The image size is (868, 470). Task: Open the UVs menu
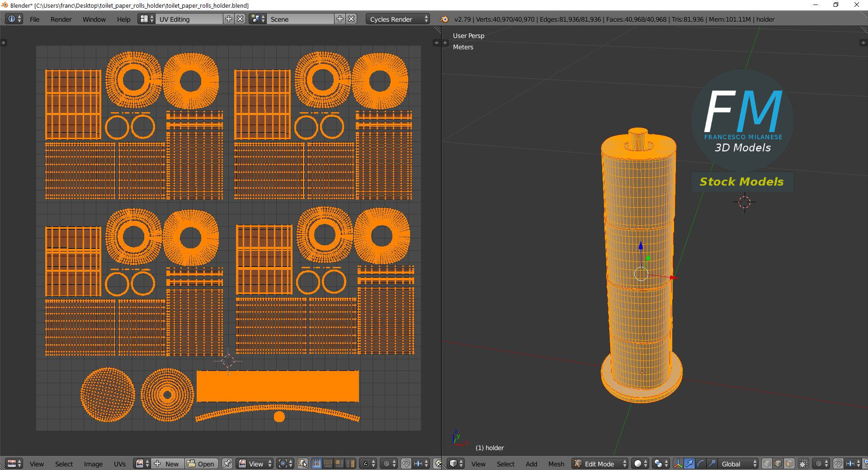click(x=120, y=464)
